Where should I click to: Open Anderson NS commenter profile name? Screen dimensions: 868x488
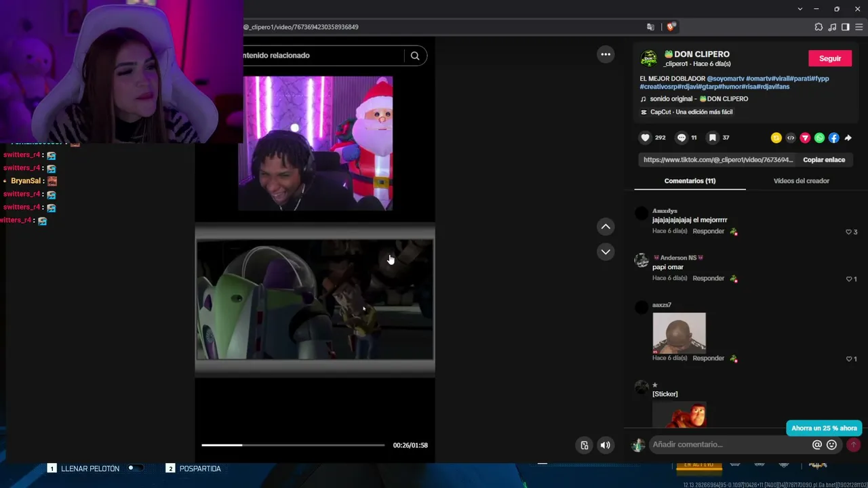[678, 258]
